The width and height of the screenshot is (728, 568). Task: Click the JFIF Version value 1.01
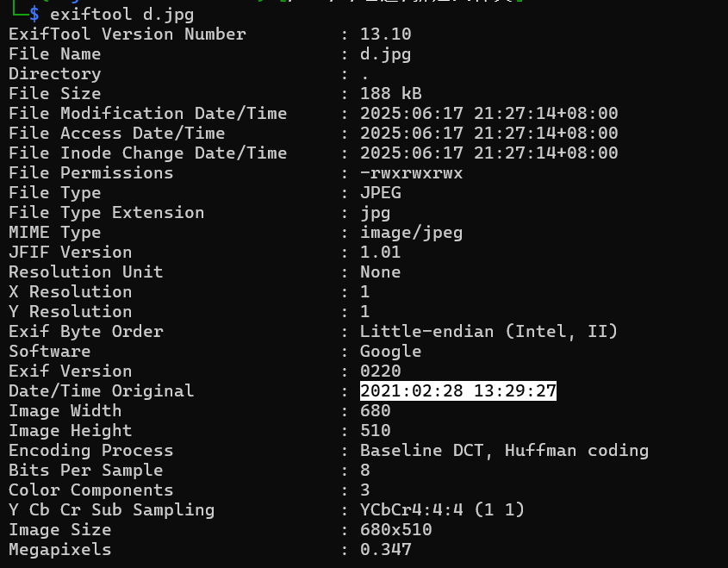(x=380, y=253)
